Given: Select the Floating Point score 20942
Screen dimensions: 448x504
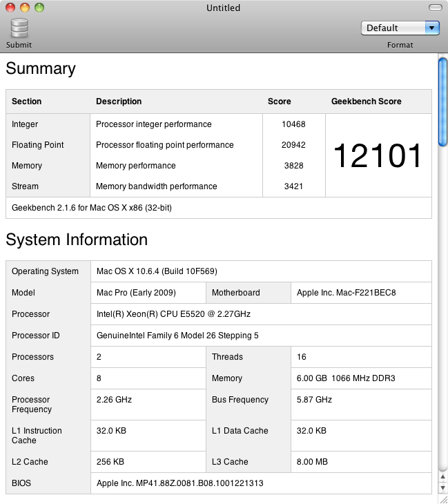Looking at the screenshot, I should pyautogui.click(x=293, y=145).
